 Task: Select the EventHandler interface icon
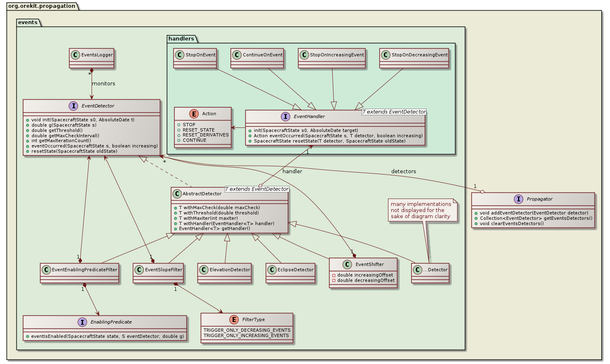coord(286,116)
